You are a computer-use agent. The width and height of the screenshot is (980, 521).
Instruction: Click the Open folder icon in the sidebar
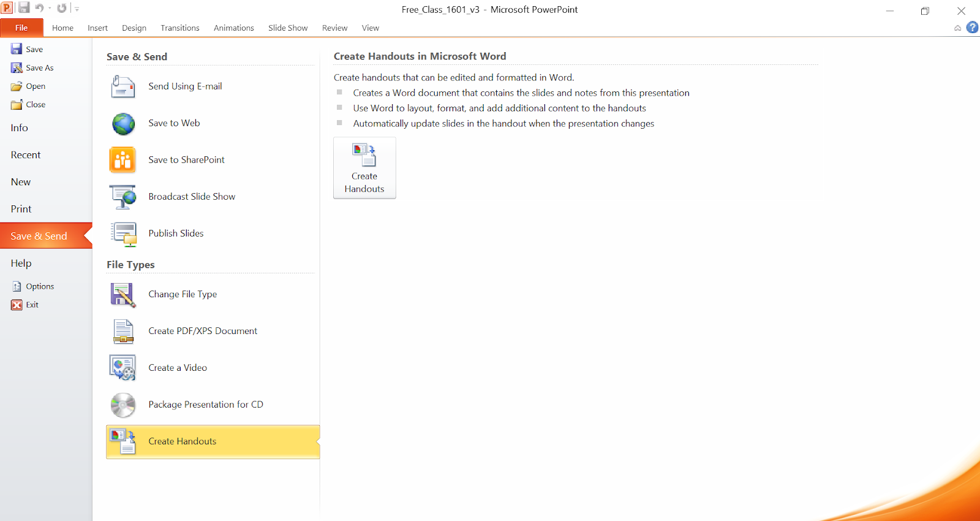coord(17,86)
